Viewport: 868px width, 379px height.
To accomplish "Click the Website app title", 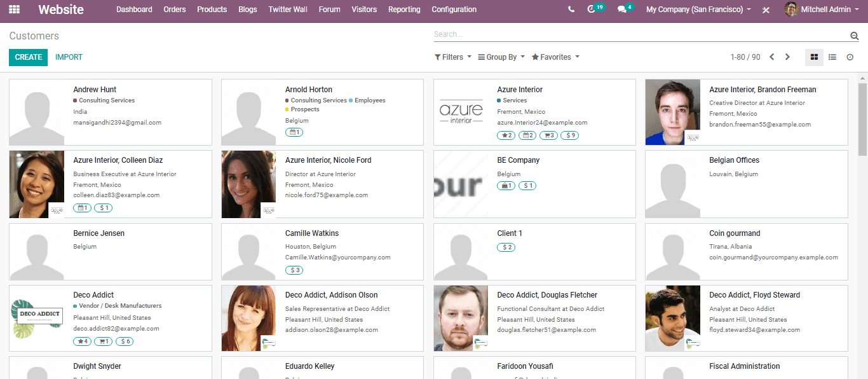I will coord(61,10).
